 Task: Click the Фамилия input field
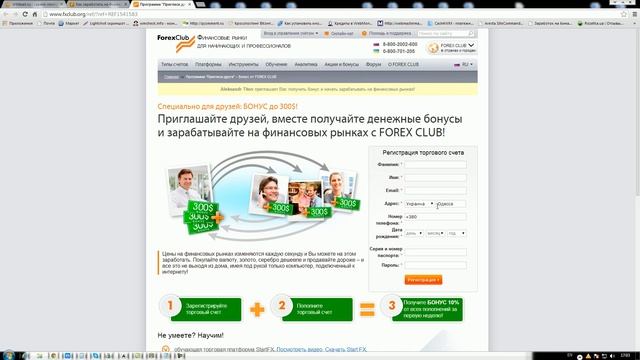click(x=435, y=164)
